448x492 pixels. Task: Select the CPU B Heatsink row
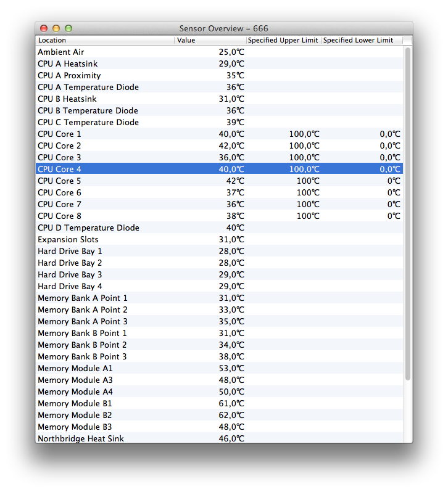[219, 99]
